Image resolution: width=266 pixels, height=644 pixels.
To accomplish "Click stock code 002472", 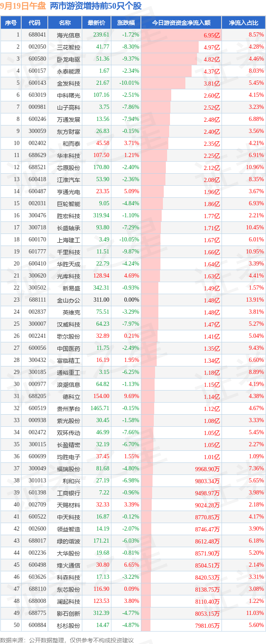I will point(37,433).
